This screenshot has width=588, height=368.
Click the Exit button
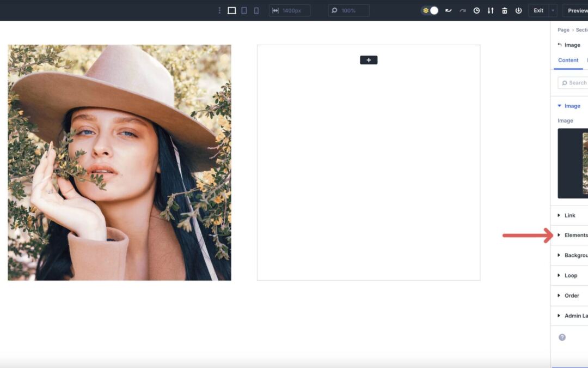[538, 10]
